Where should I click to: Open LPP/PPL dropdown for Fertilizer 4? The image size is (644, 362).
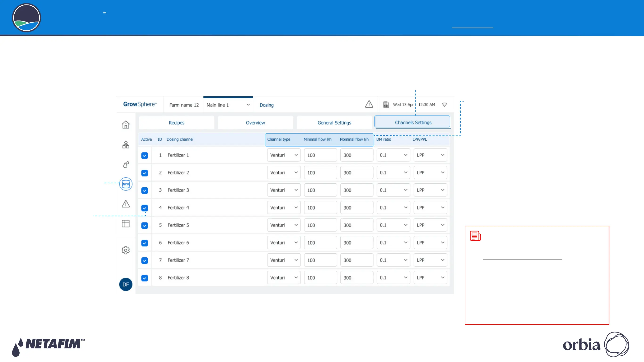[x=430, y=207]
